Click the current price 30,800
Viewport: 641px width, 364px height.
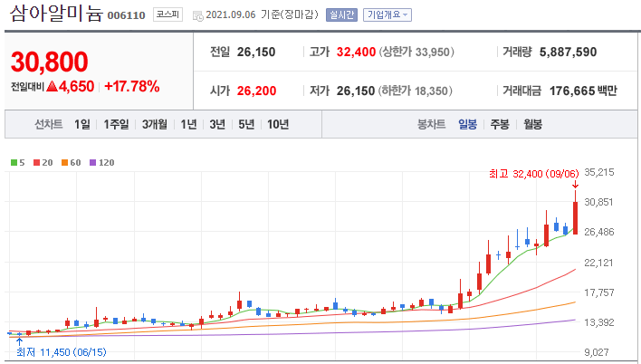click(x=50, y=62)
